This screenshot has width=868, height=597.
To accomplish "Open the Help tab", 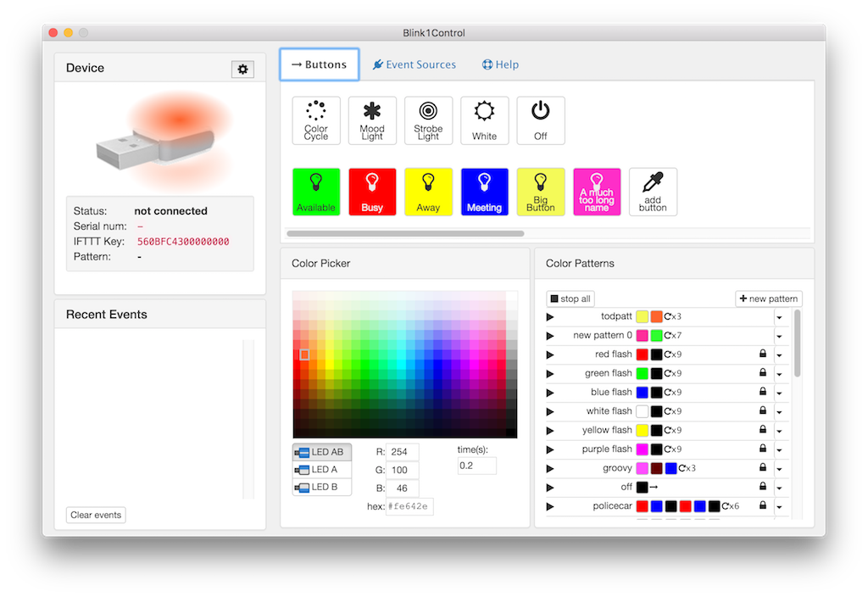I will tap(500, 64).
